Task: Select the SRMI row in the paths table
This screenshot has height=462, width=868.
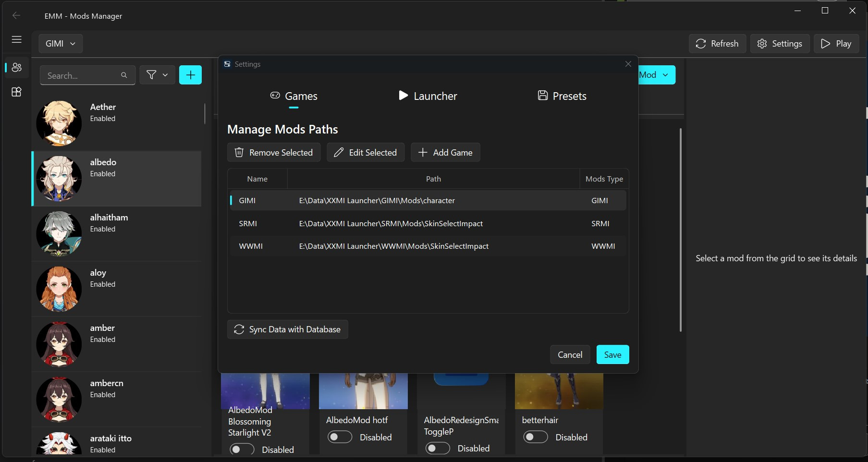Action: tap(428, 223)
